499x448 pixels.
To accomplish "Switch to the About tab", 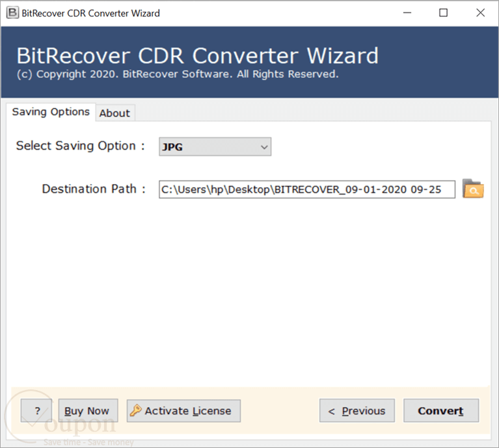I will [115, 113].
